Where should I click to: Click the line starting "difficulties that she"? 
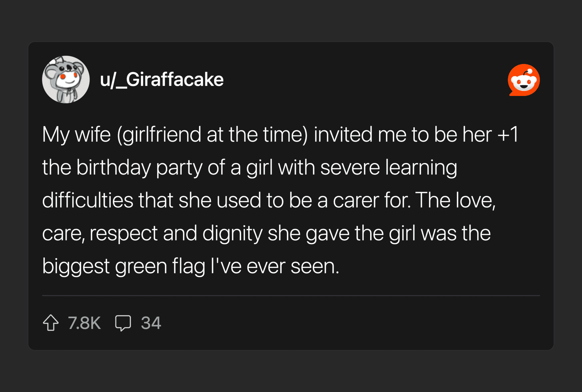[269, 200]
